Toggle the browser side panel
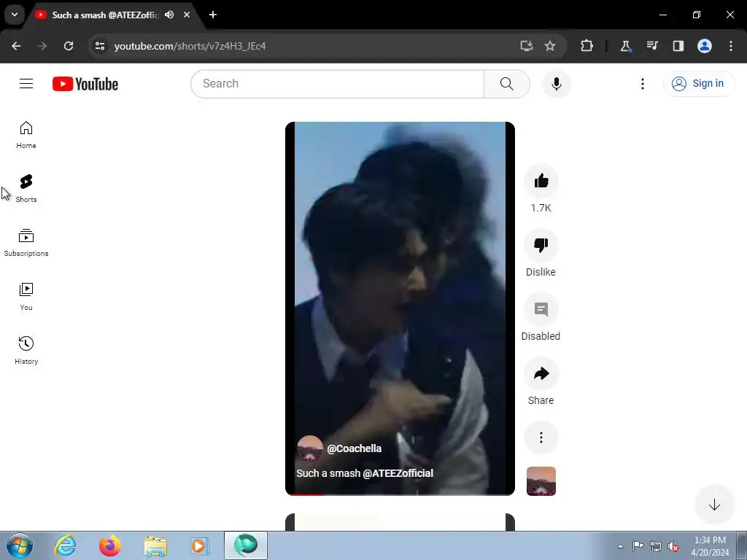The width and height of the screenshot is (747, 560). (x=678, y=46)
